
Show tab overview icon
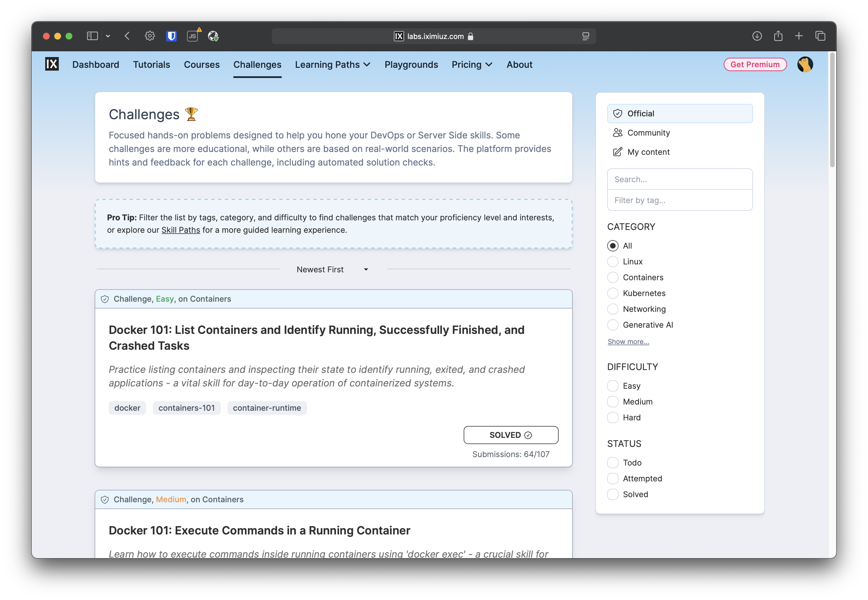pyautogui.click(x=820, y=36)
